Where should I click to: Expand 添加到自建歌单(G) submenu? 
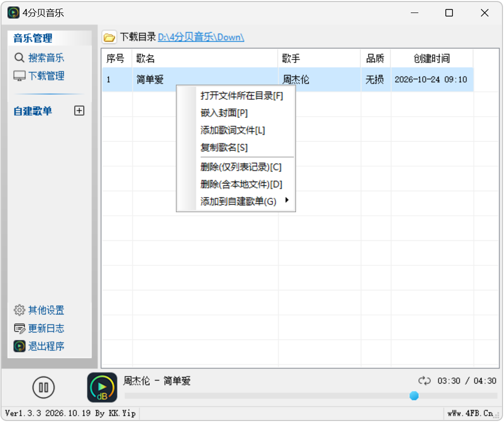tap(238, 201)
